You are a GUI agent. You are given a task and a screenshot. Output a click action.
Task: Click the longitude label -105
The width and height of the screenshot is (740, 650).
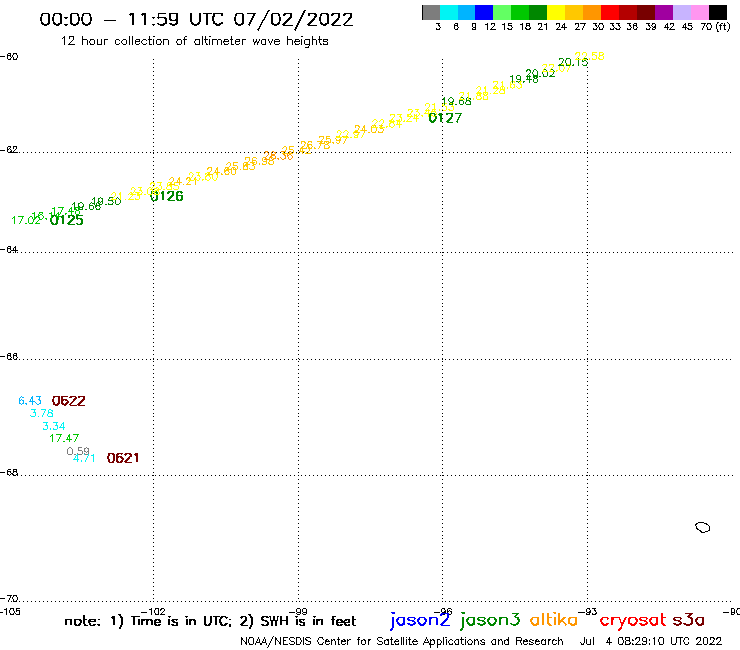point(10,612)
